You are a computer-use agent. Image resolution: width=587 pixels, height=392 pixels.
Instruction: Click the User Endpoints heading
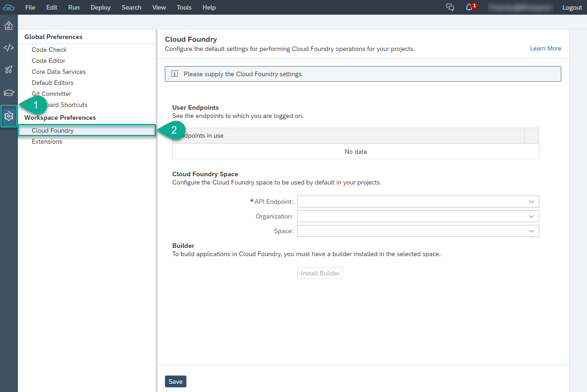[196, 108]
